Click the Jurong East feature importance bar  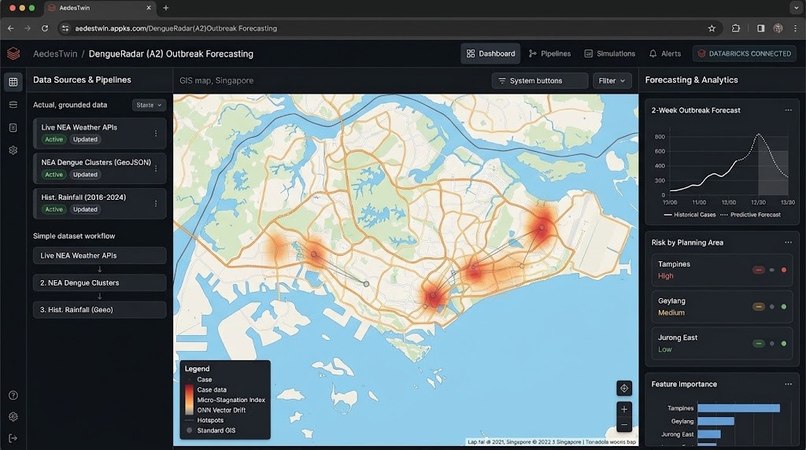coord(709,434)
